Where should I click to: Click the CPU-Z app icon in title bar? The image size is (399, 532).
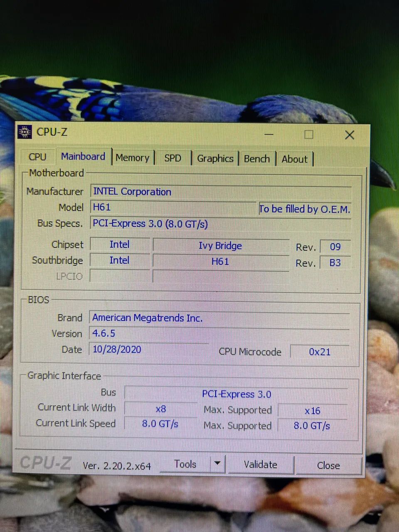pyautogui.click(x=25, y=132)
